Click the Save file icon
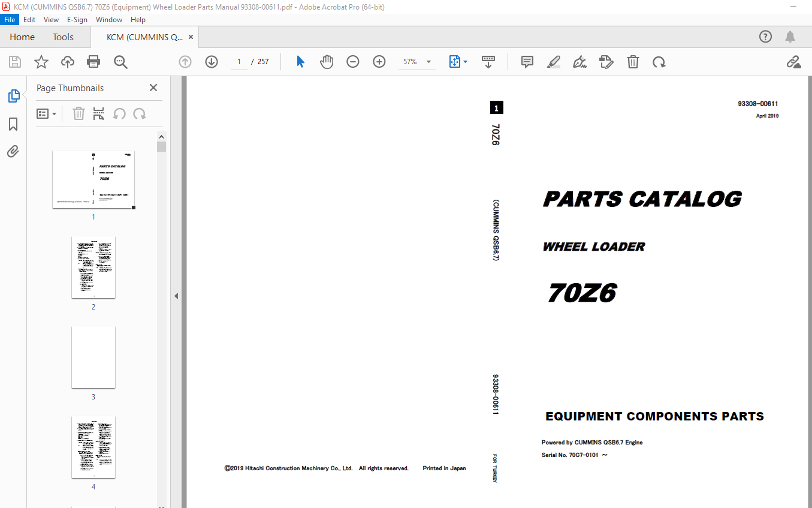This screenshot has width=812, height=508. (15, 62)
